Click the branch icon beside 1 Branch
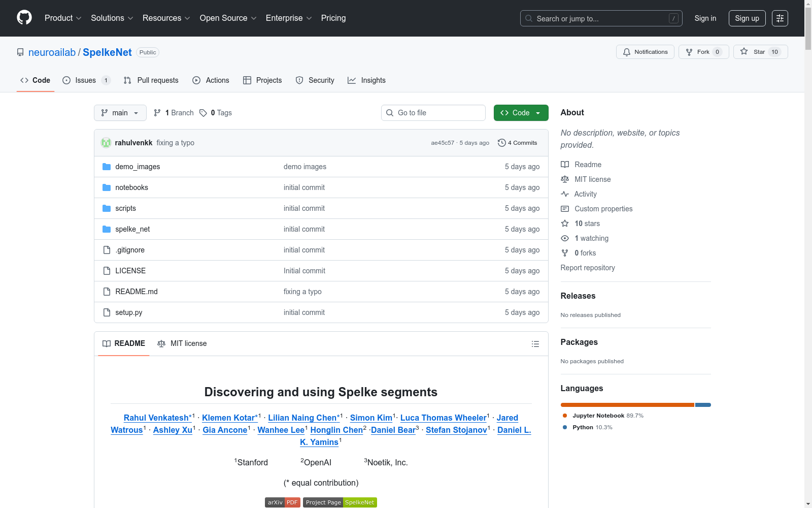Screen dimensions: 812x508 point(157,113)
